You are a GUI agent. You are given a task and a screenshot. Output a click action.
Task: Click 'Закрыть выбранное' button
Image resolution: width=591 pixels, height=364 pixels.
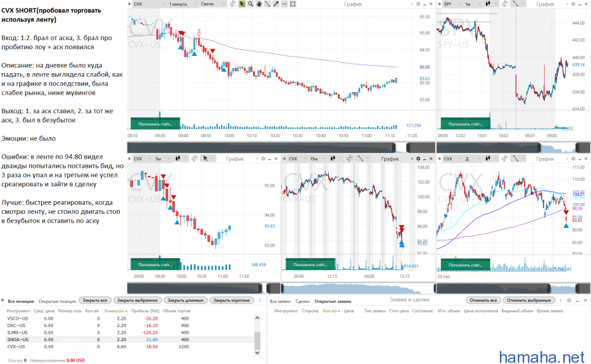[137, 301]
